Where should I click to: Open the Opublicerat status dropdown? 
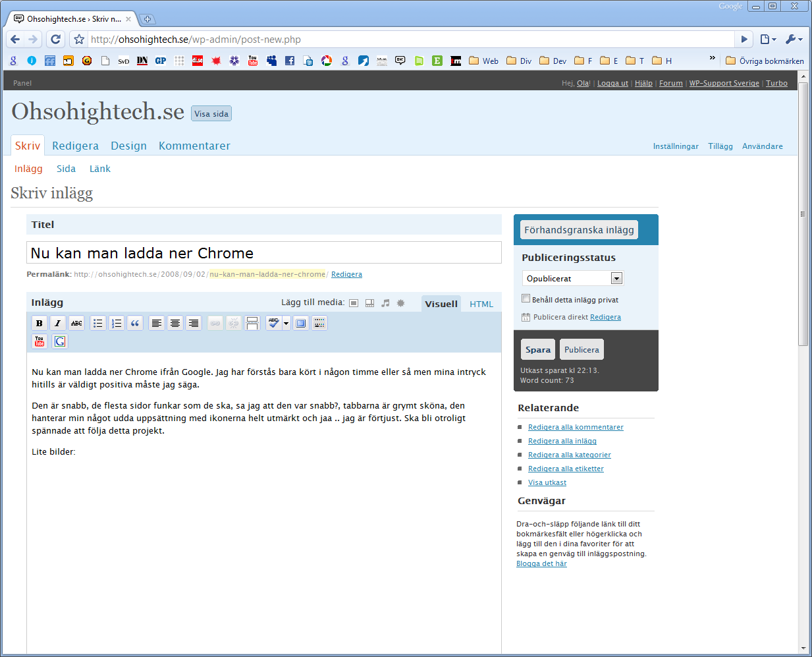pos(572,278)
